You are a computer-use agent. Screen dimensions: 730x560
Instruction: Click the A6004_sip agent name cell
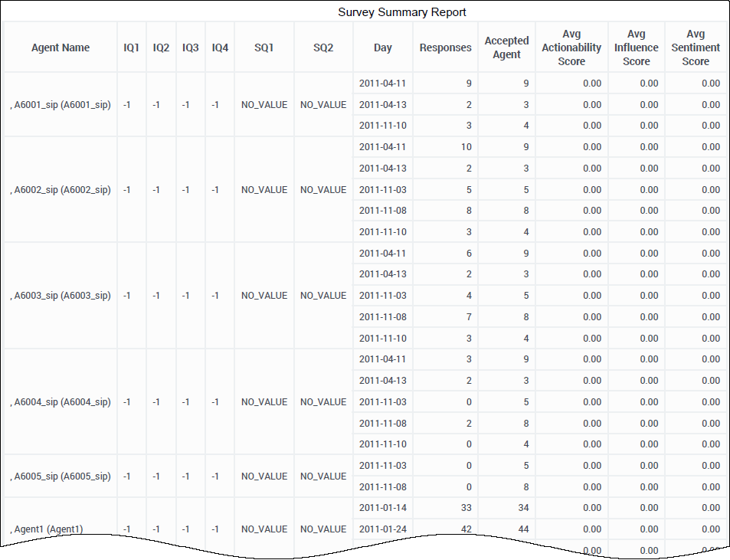pyautogui.click(x=61, y=402)
